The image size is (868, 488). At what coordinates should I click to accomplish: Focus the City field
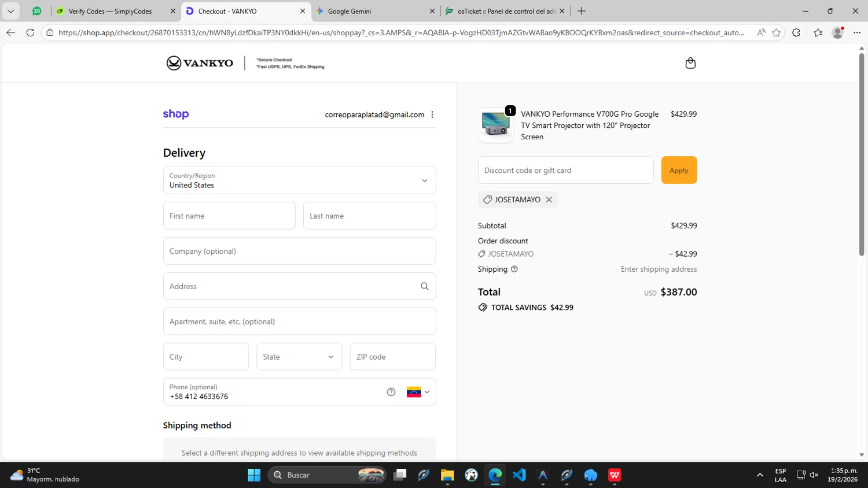(x=205, y=357)
